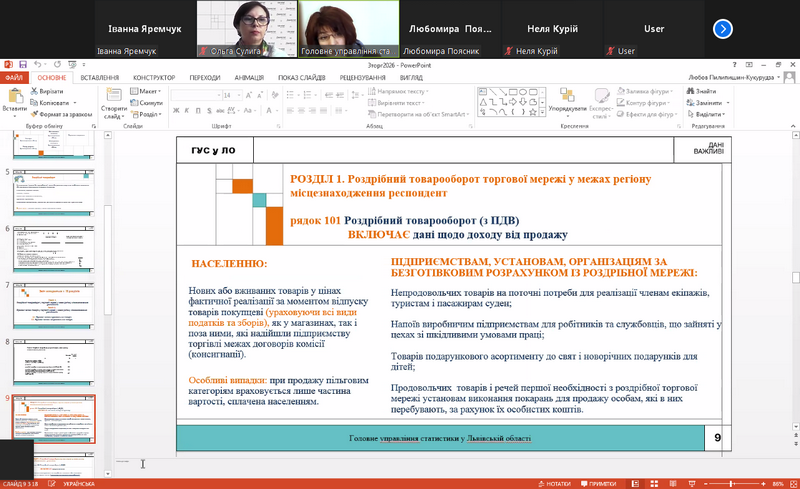Select the oval shape in the shapes gallery

click(x=523, y=92)
